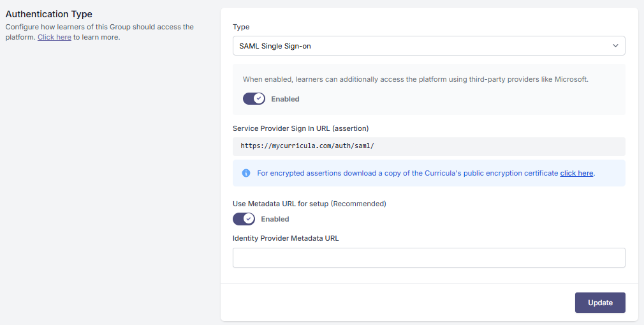Click the blue info icon in certificate notice

246,173
